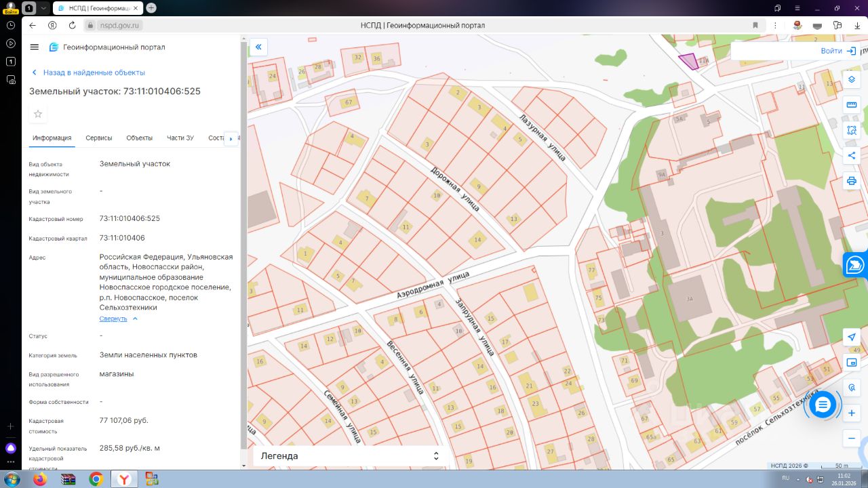Screen dimensions: 868x488
Task: Open the hamburger main menu
Action: pyautogui.click(x=35, y=47)
